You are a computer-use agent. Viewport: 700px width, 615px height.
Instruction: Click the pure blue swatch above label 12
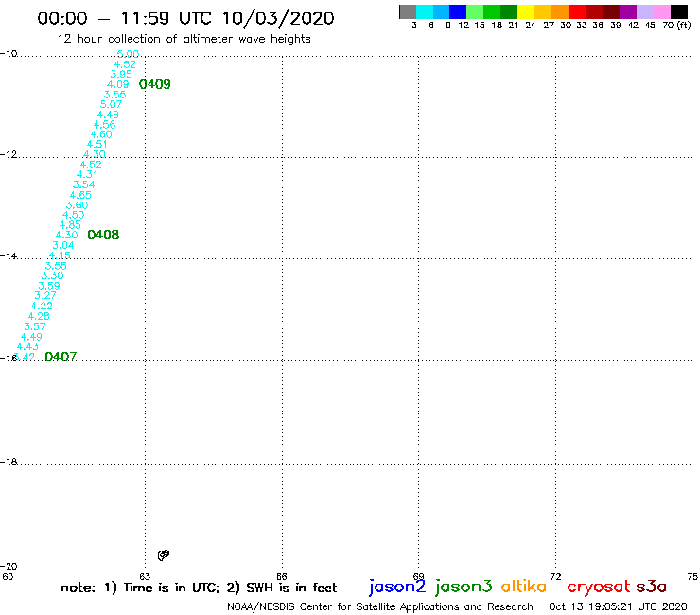click(459, 11)
